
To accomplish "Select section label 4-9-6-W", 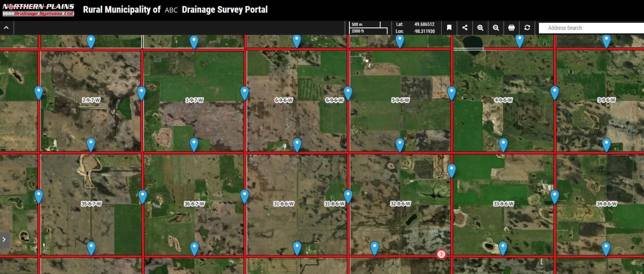I will [x=504, y=100].
